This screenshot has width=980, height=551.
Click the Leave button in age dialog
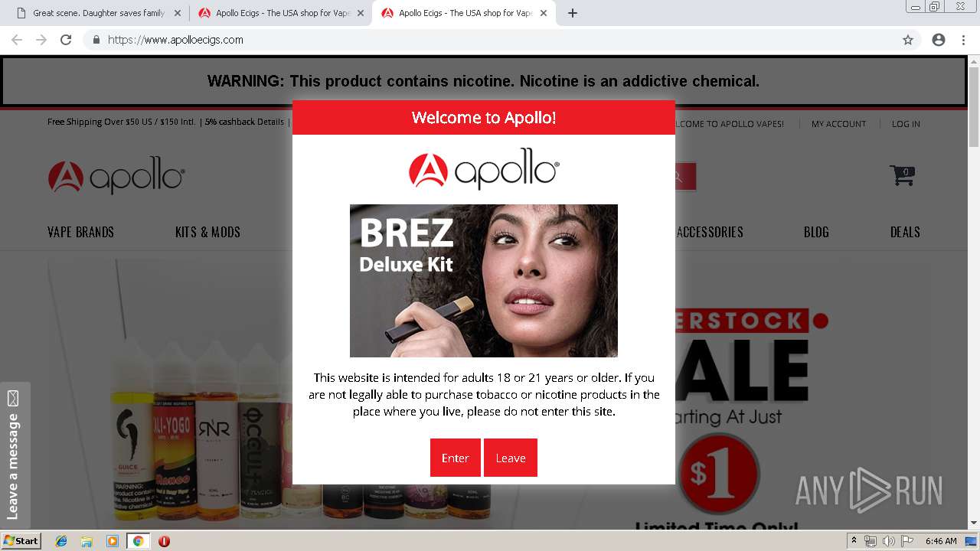coord(510,458)
